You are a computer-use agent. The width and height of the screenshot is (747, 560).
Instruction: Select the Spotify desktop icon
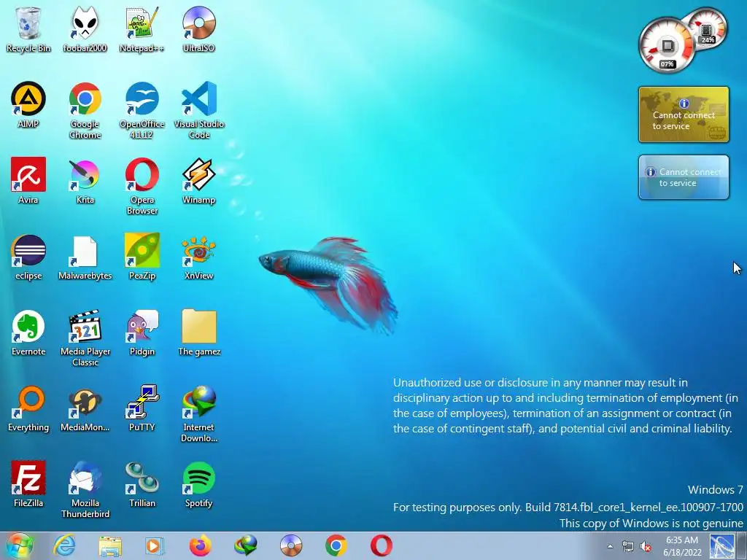(198, 484)
